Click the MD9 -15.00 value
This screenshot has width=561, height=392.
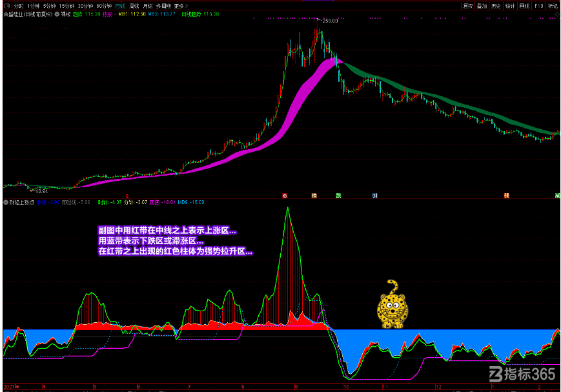coord(190,202)
